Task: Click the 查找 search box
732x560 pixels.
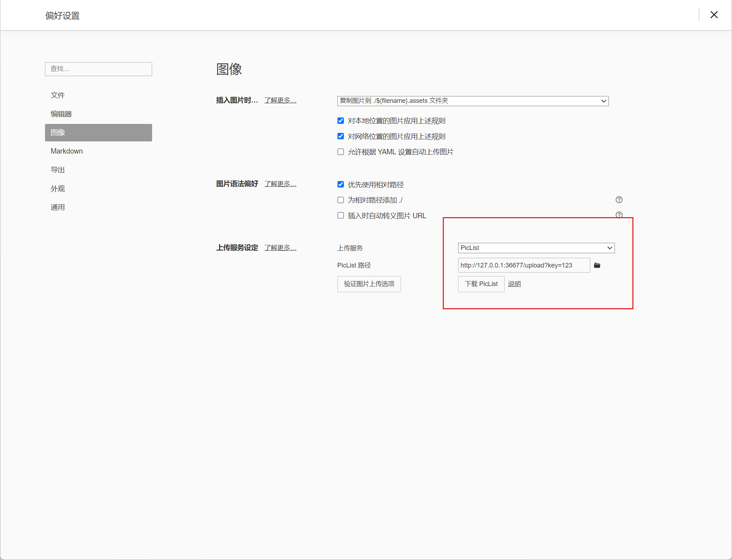Action: pos(98,69)
